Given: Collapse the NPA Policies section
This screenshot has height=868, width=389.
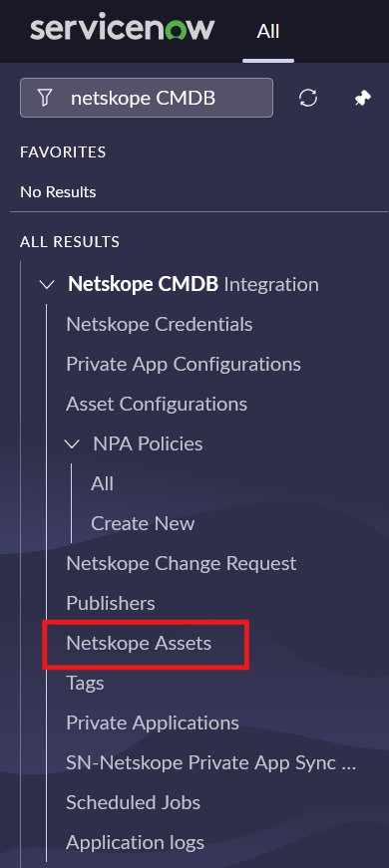Looking at the screenshot, I should point(72,443).
